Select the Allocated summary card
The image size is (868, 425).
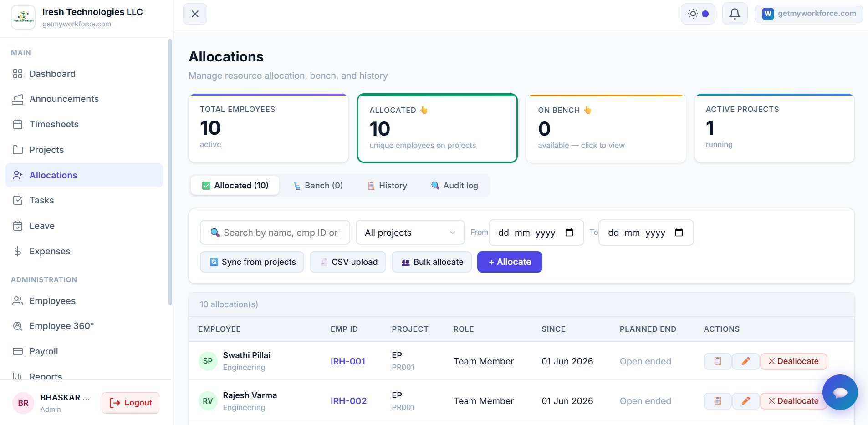[x=437, y=128]
